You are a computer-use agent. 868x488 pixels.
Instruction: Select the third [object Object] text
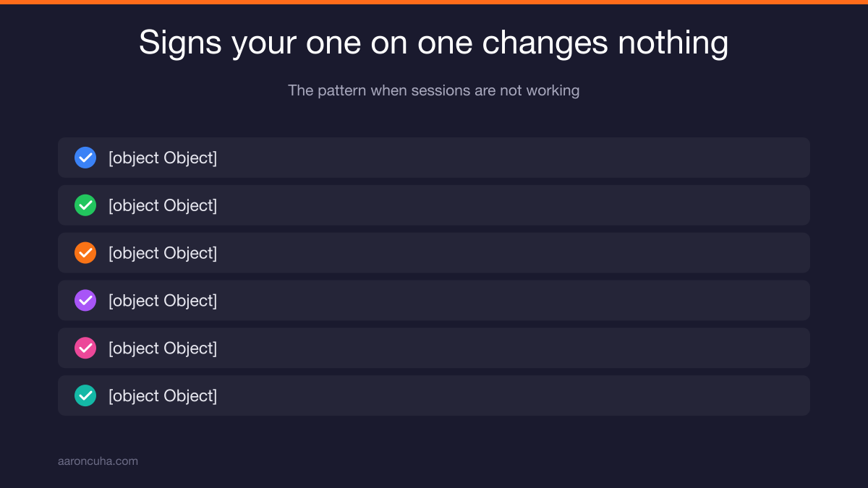tap(163, 253)
